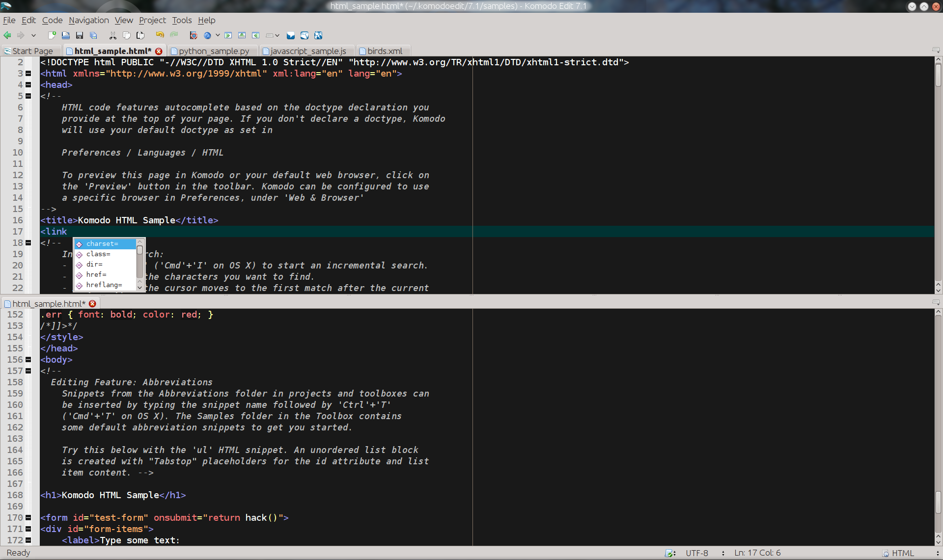Open the tab list button of lower pane
This screenshot has height=560, width=943.
point(936,303)
